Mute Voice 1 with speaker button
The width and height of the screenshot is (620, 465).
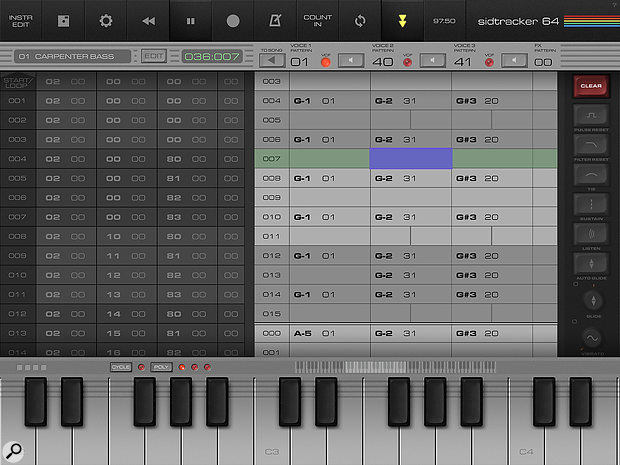point(351,60)
